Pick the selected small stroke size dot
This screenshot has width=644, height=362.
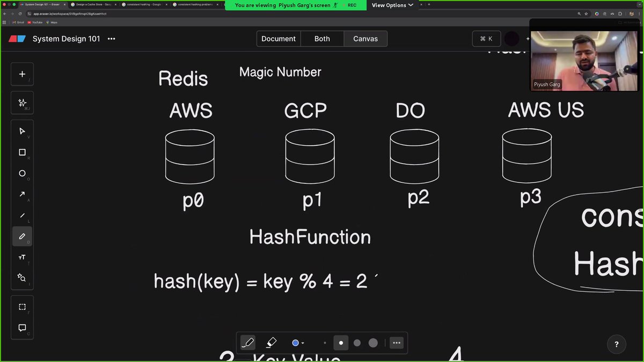point(341,343)
